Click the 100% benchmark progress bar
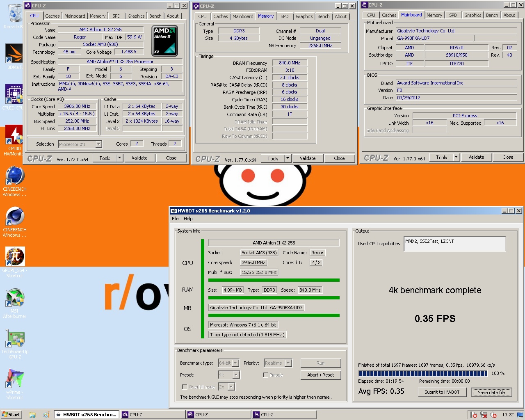The height and width of the screenshot is (420, 525). (x=423, y=374)
